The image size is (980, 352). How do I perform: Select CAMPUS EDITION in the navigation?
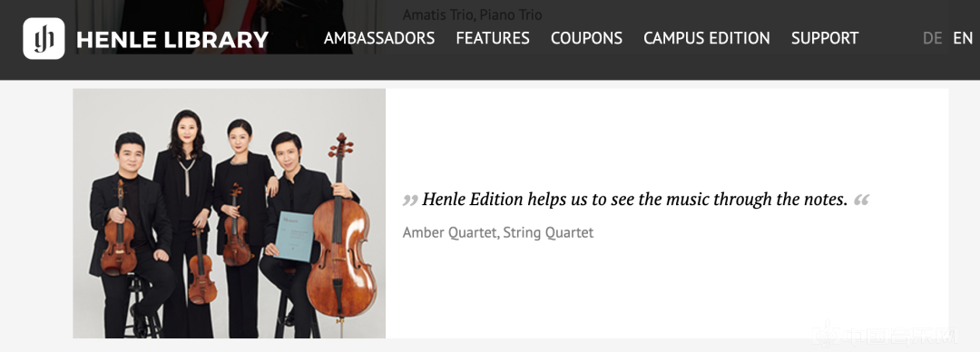point(707,38)
